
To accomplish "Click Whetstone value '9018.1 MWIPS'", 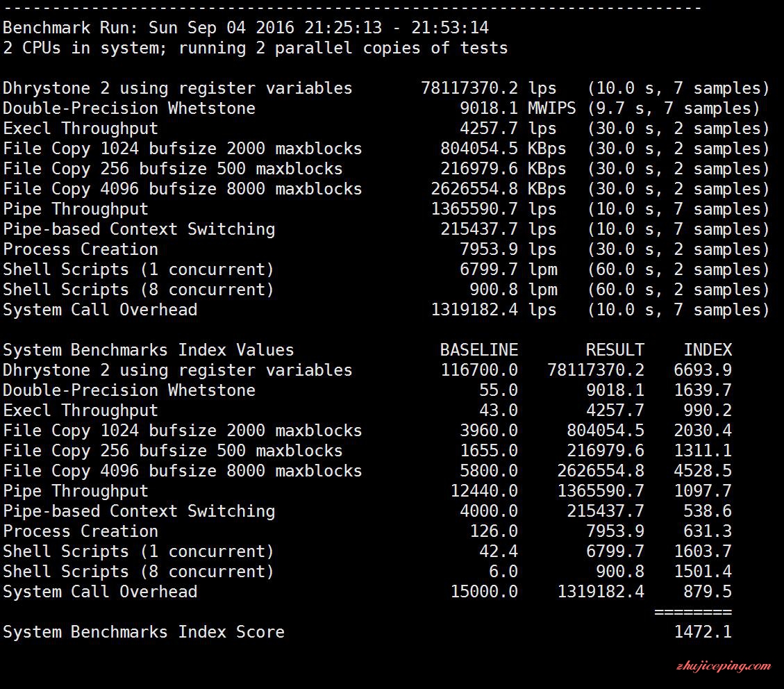I will click(517, 108).
